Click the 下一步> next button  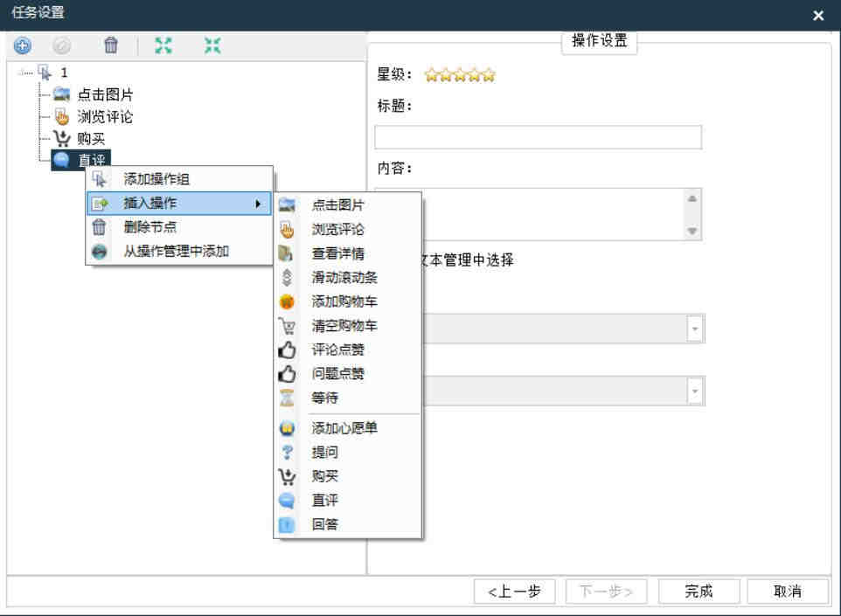pyautogui.click(x=606, y=592)
